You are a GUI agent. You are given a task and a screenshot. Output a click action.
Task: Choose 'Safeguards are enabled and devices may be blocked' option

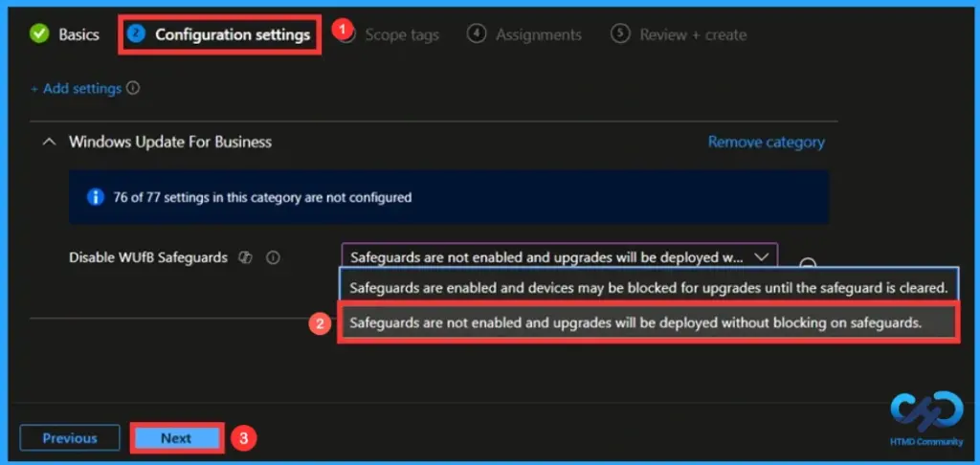pos(649,288)
